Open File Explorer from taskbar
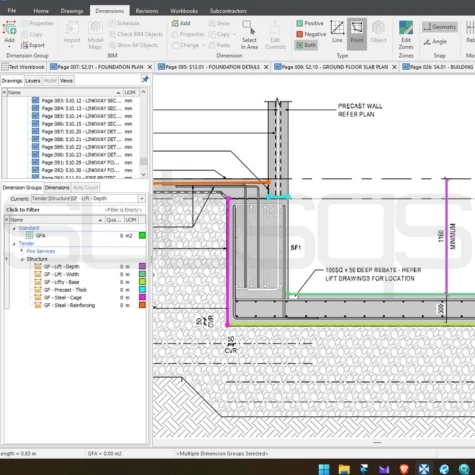Viewport: 475px width, 475px height. tap(344, 469)
